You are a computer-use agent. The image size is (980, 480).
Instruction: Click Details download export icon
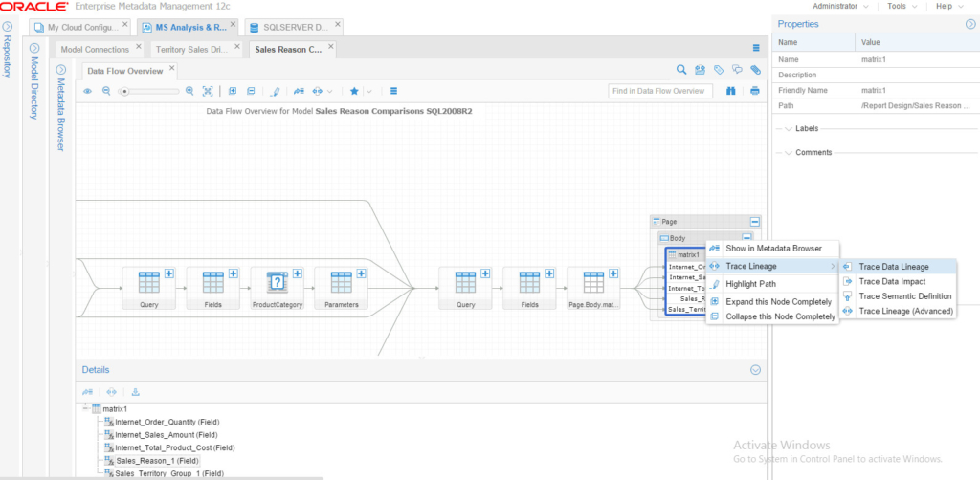pos(136,392)
